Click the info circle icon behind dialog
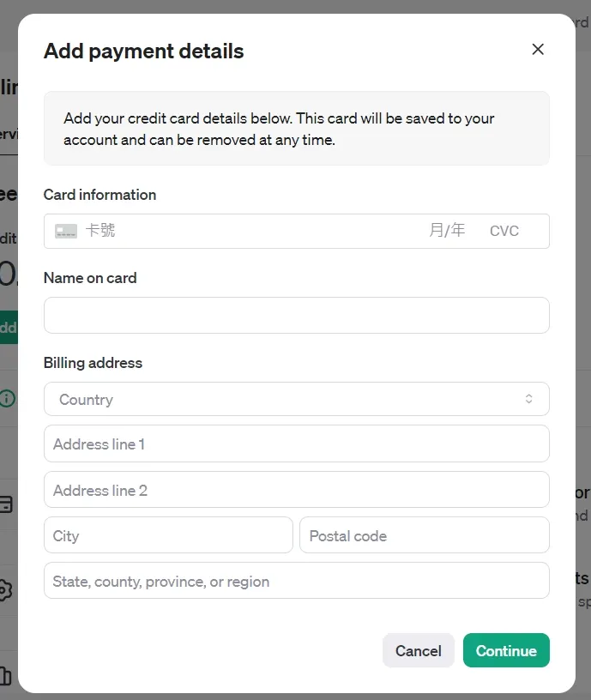This screenshot has width=591, height=700. tap(8, 398)
